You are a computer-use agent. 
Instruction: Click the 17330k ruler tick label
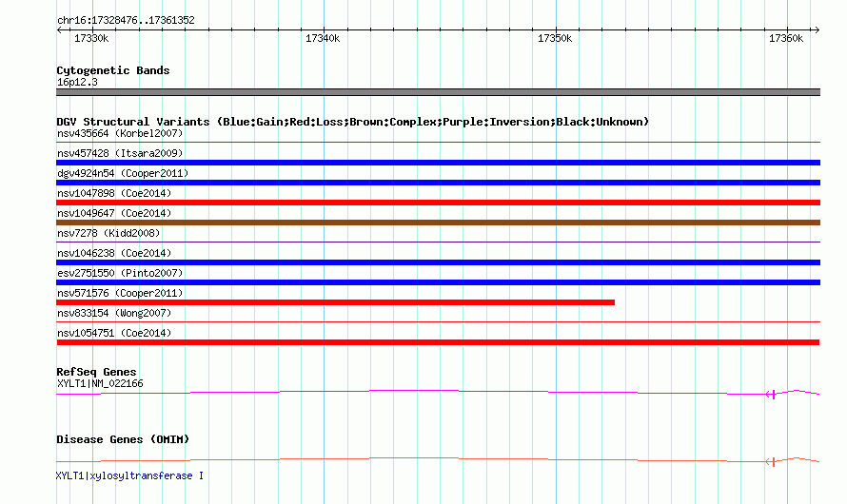coord(91,38)
